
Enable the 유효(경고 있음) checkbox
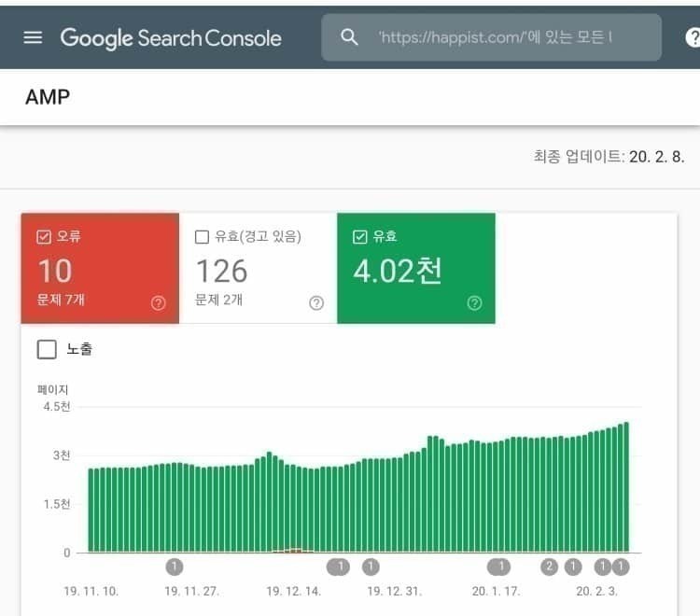(x=202, y=237)
